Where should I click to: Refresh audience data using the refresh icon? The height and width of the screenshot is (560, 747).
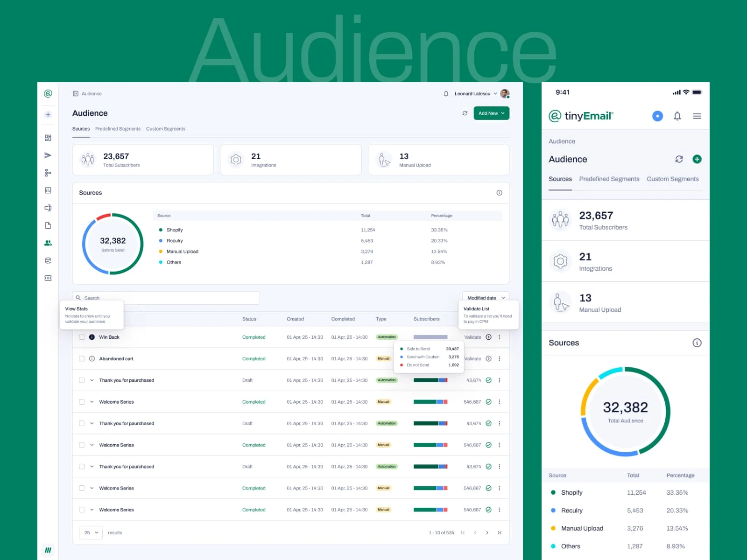[465, 113]
